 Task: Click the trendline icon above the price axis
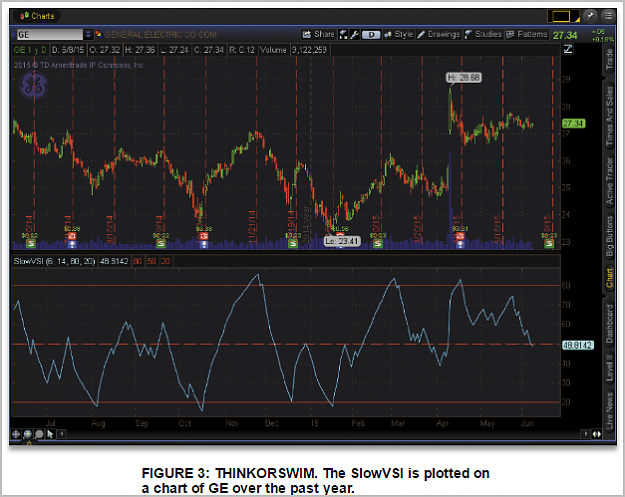pyautogui.click(x=568, y=49)
